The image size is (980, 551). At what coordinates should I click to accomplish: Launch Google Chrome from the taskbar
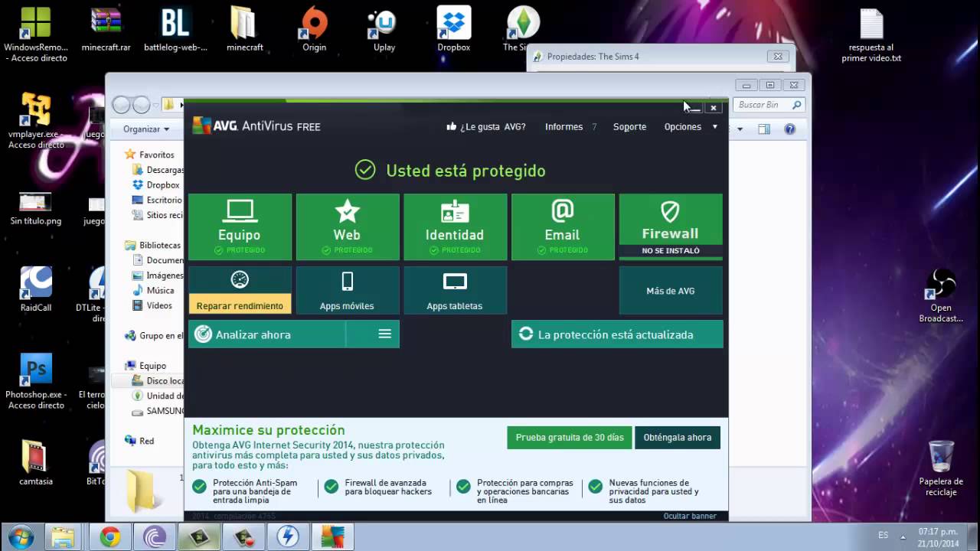coord(110,536)
